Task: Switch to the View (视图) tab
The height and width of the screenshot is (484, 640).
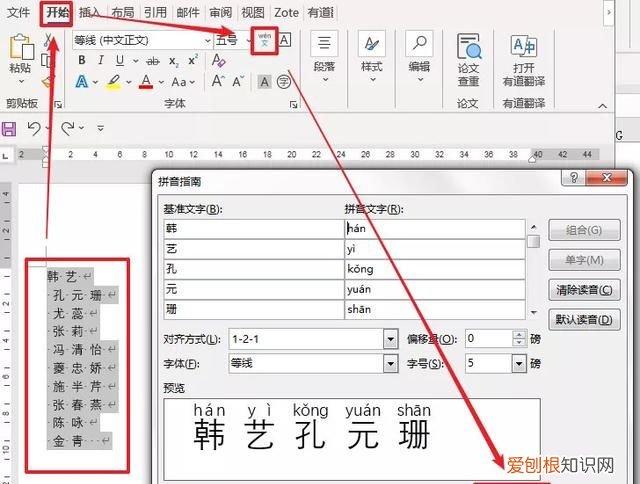Action: [253, 12]
